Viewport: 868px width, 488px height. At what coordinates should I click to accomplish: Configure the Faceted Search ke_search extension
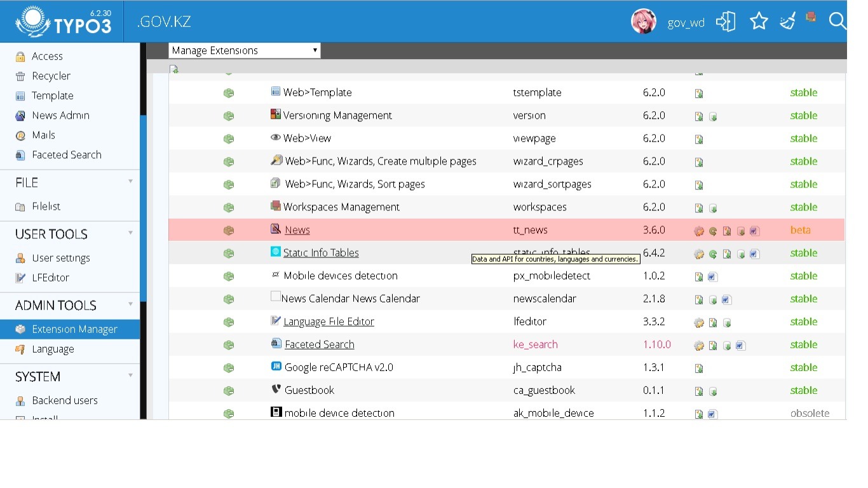click(x=699, y=345)
